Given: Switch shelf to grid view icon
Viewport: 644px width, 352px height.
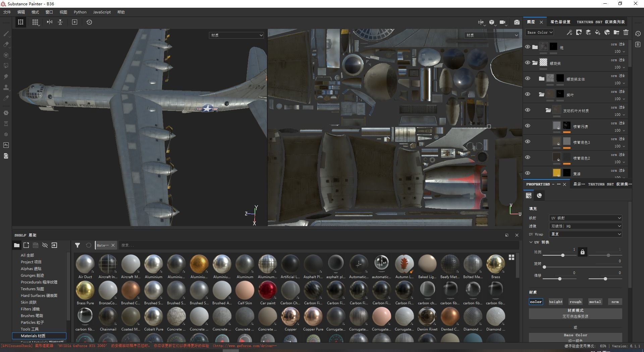Looking at the screenshot, I should (x=512, y=257).
